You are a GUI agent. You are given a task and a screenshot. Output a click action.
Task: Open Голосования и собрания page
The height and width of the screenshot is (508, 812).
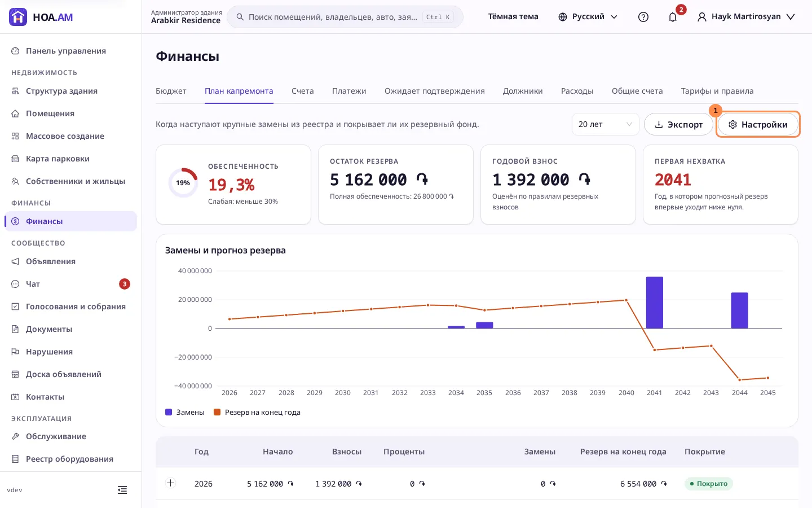pos(70,306)
